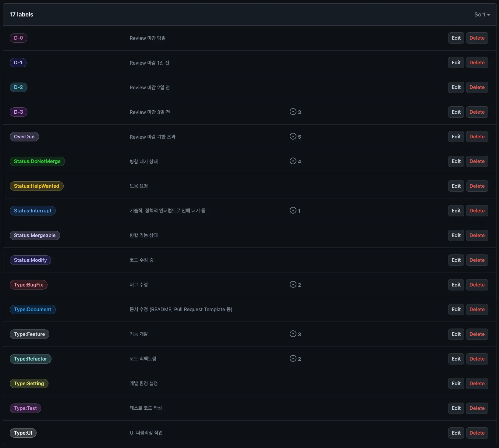The image size is (499, 448).
Task: Open issues icon for Status:DoNotMerge label
Action: point(293,161)
